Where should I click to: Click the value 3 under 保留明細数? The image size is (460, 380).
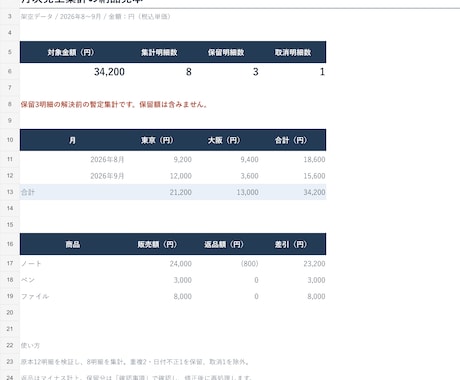click(255, 72)
